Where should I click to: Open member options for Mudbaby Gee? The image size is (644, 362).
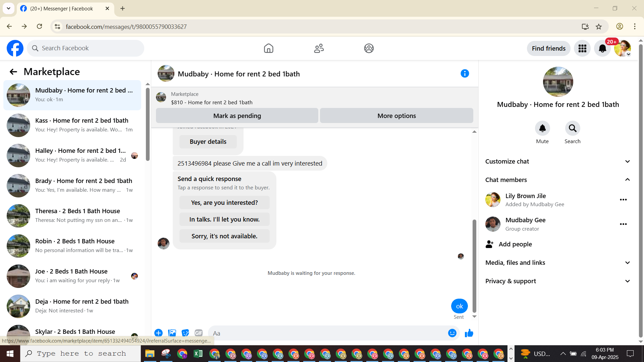click(623, 224)
